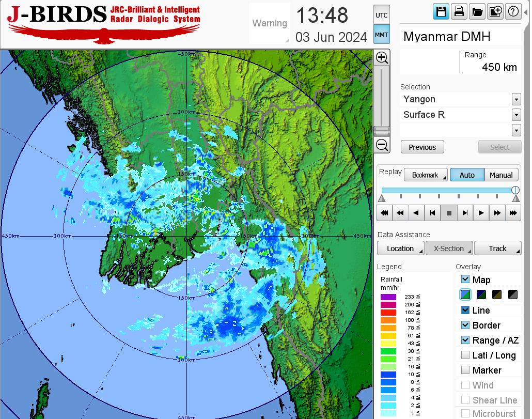Click the Previous button

click(x=422, y=147)
